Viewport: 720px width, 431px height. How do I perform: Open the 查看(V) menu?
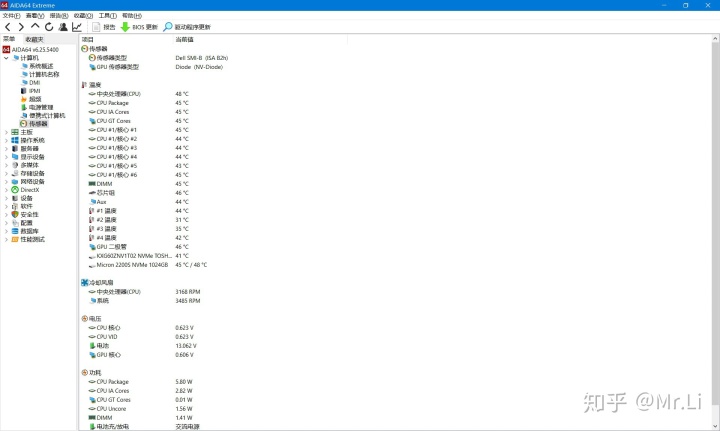click(35, 16)
